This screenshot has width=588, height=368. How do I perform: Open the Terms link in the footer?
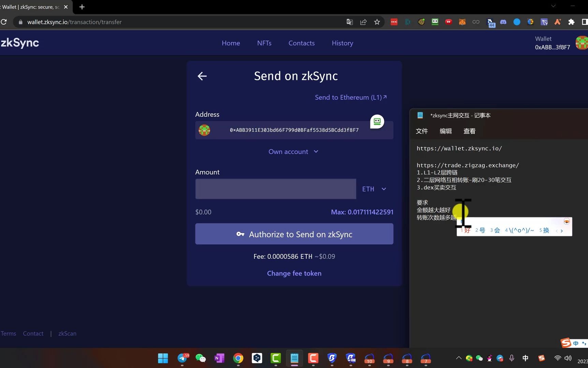[x=9, y=334]
